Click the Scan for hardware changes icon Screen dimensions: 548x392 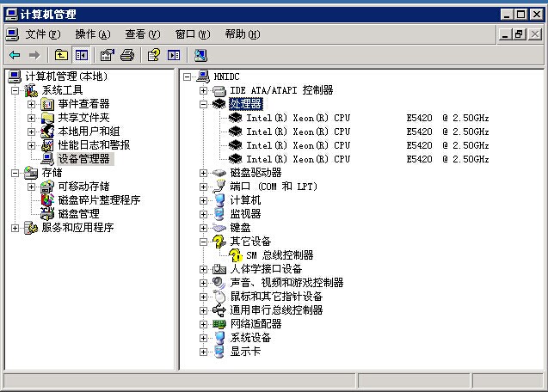[200, 55]
